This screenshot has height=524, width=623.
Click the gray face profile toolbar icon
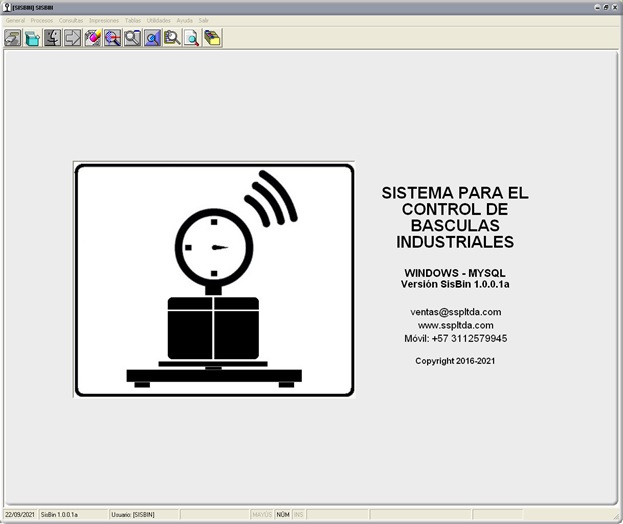tap(52, 38)
